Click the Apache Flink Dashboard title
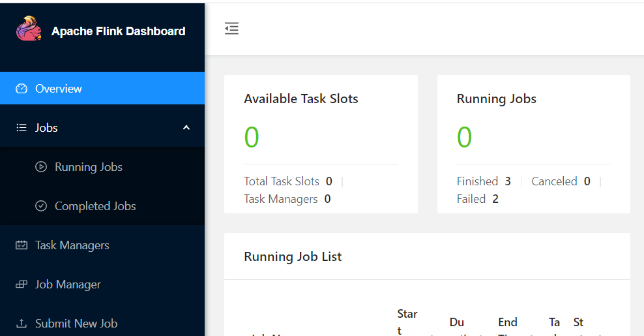This screenshot has width=644, height=336. [118, 31]
